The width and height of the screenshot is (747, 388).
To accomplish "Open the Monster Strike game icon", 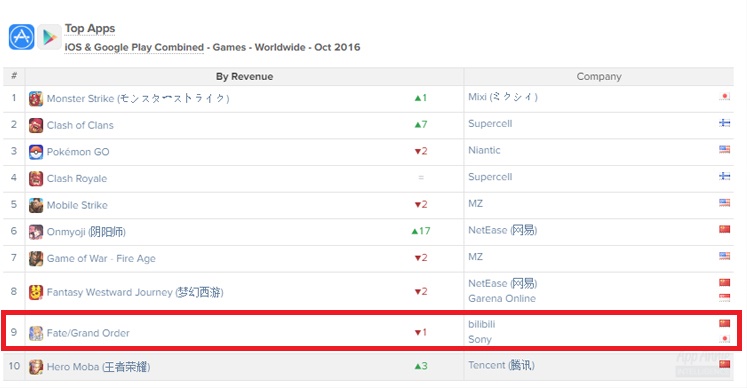I will coord(36,99).
